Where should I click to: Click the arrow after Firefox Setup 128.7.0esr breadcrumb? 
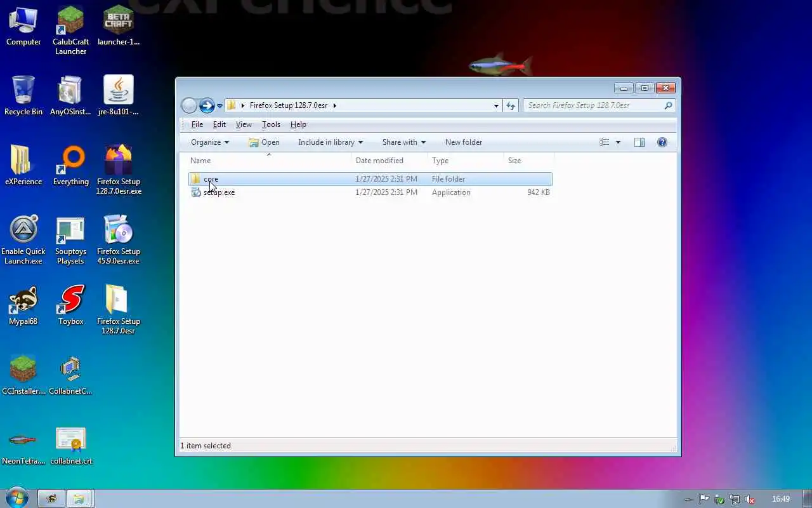coord(334,105)
